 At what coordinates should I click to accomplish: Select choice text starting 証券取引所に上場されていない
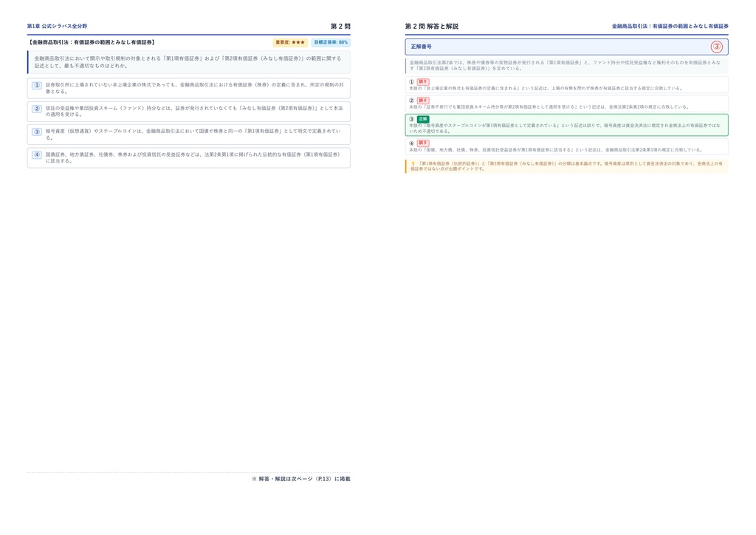tap(195, 88)
